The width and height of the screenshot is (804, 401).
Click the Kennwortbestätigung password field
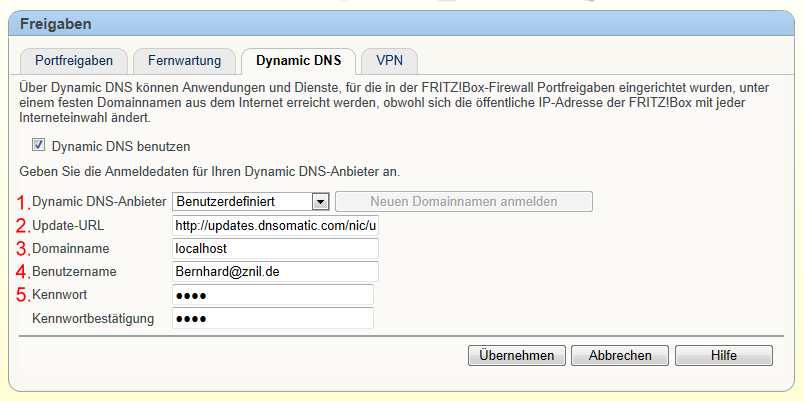click(273, 318)
